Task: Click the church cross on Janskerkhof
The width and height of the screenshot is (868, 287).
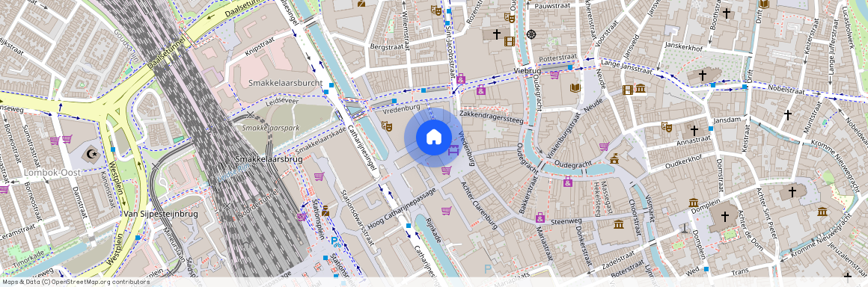Action: (x=703, y=75)
